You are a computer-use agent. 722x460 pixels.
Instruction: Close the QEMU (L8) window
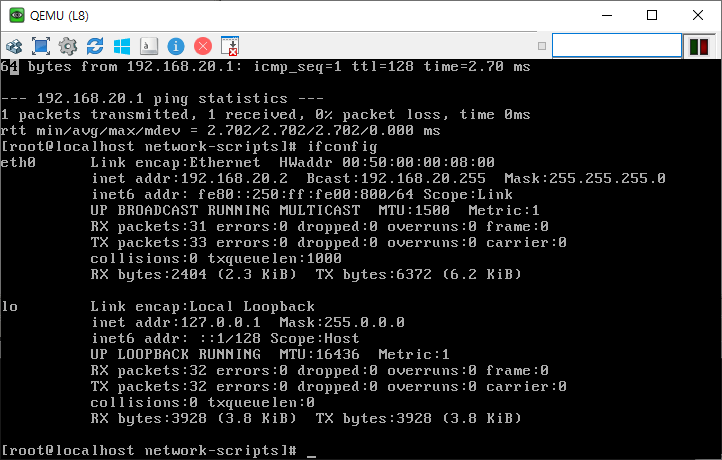(698, 15)
